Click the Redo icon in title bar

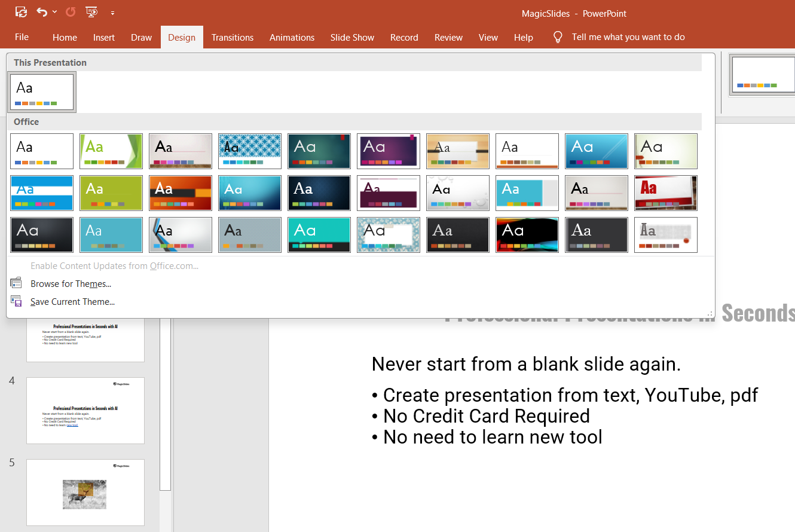point(71,12)
